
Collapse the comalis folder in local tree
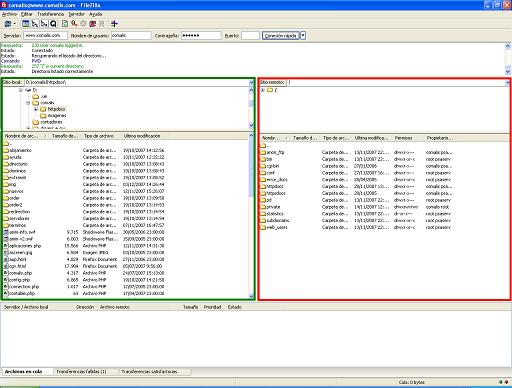click(28, 103)
